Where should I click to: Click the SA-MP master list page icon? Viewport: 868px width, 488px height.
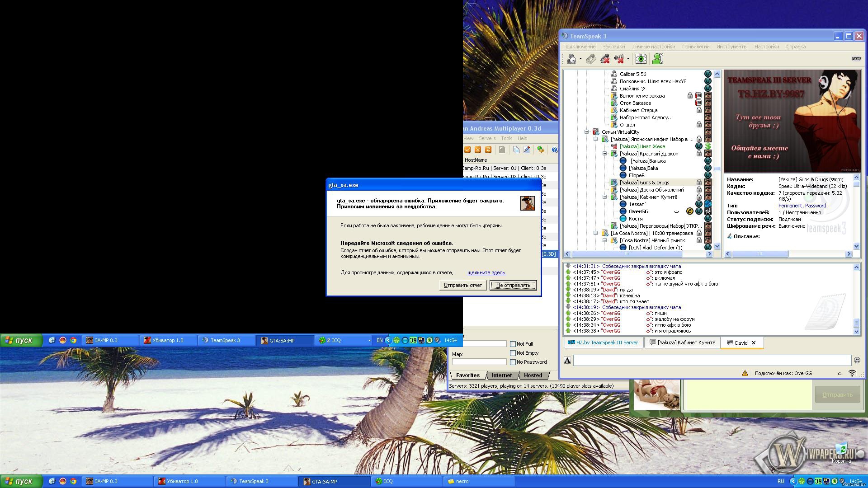click(502, 150)
